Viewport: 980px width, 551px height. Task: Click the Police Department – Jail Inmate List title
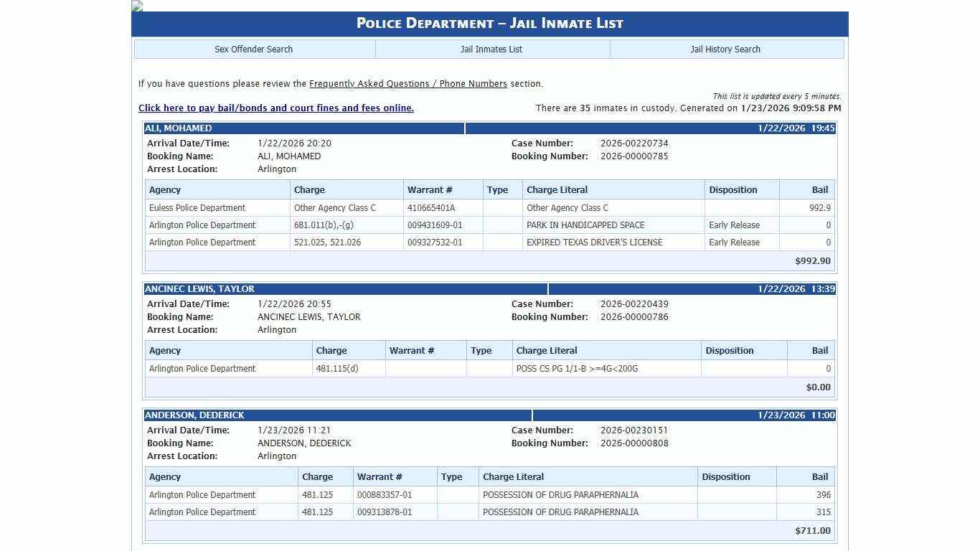click(x=489, y=23)
